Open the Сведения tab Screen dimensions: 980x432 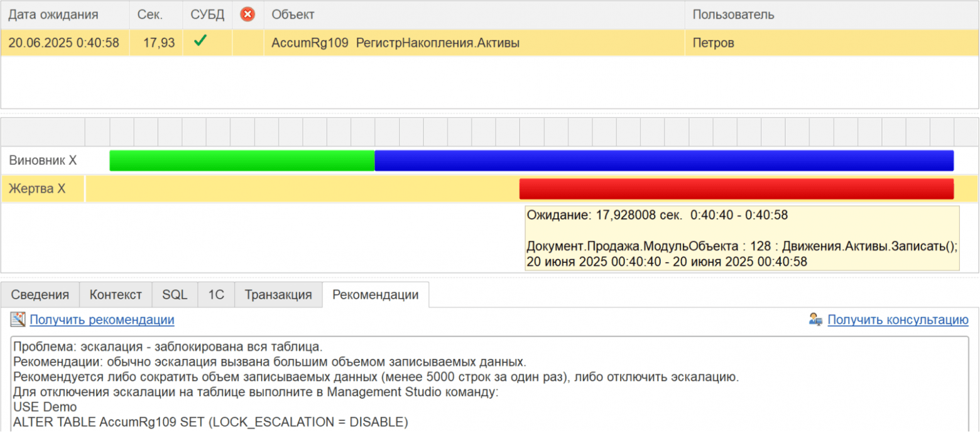[x=40, y=294]
